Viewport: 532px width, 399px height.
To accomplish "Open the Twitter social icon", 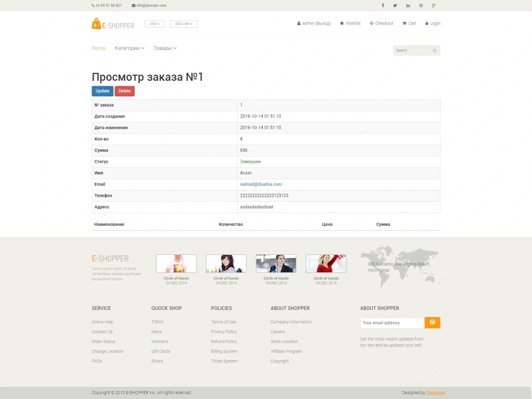I will pyautogui.click(x=395, y=5).
